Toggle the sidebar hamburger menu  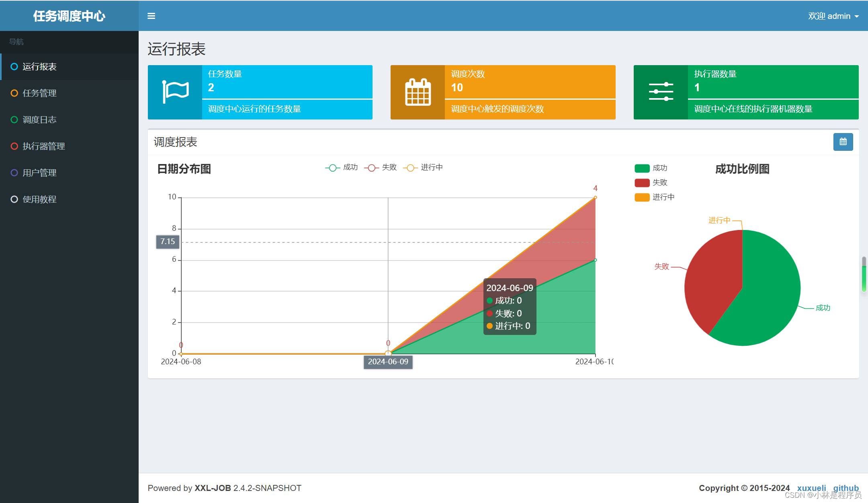point(151,16)
